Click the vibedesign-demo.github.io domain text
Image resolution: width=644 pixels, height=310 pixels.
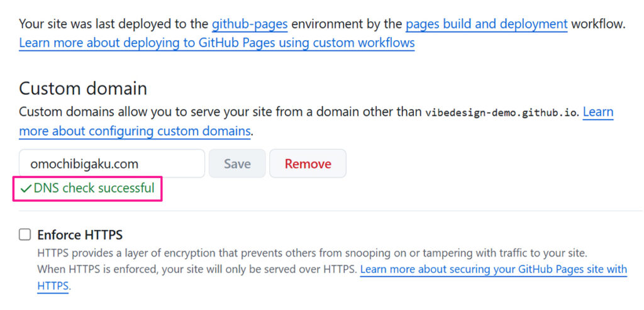click(501, 113)
